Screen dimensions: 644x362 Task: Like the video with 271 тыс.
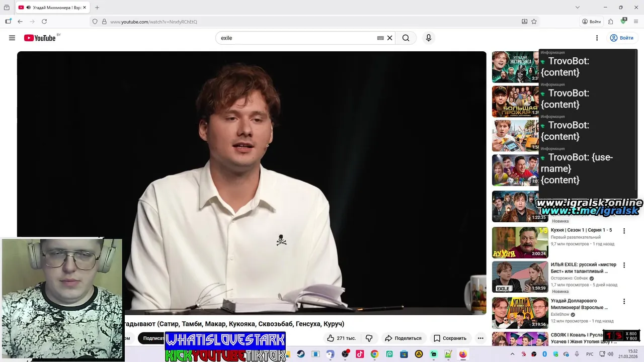tap(342, 338)
